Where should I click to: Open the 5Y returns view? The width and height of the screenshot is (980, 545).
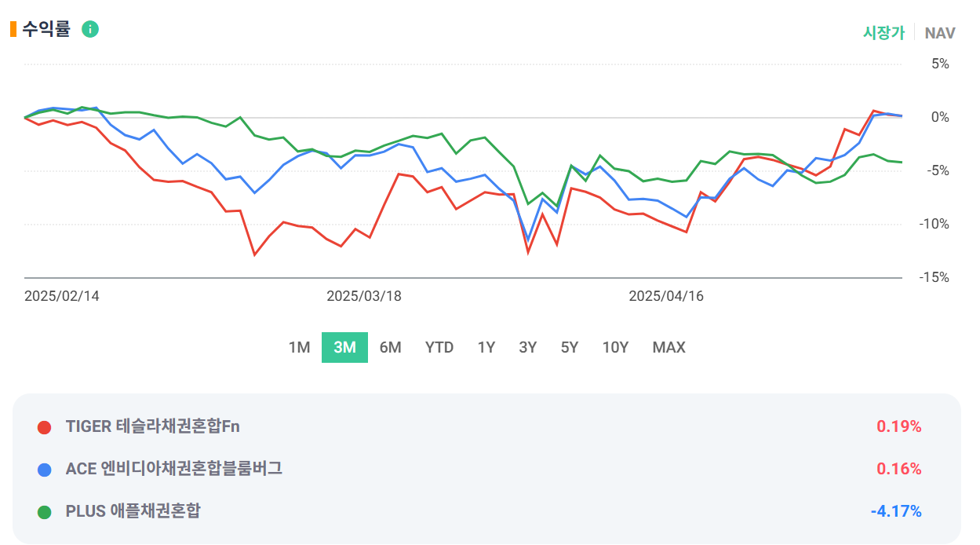point(568,347)
